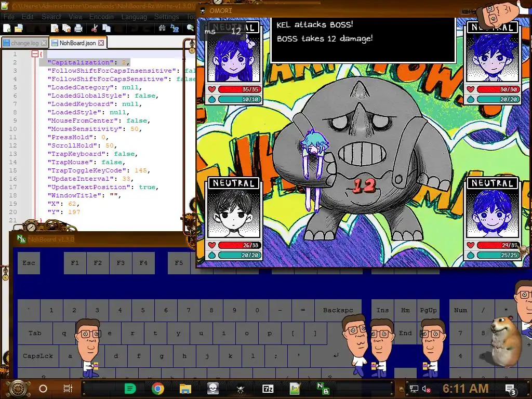Click the muted volume icon in tray
Viewport: 532px width, 399px height.
425,389
